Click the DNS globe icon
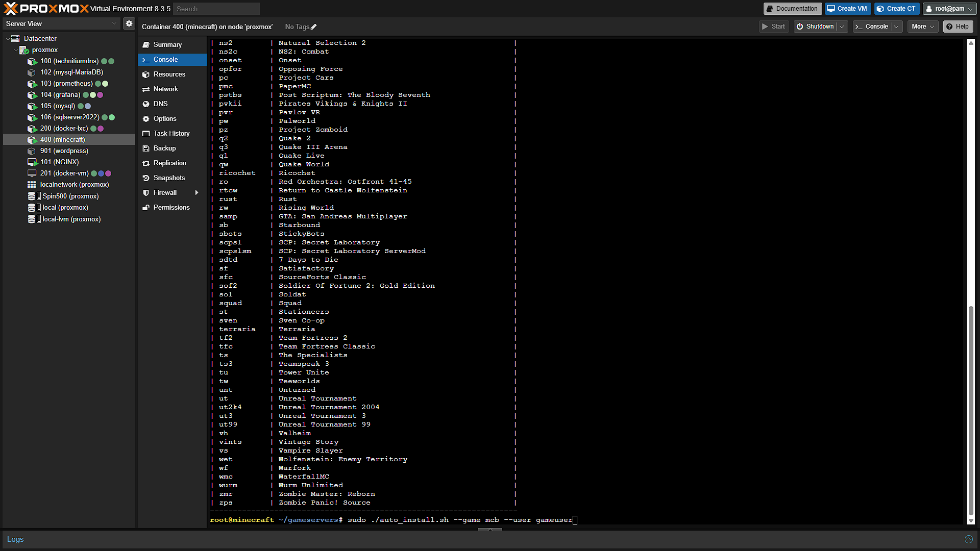Screen dimensions: 980x551 tap(146, 104)
